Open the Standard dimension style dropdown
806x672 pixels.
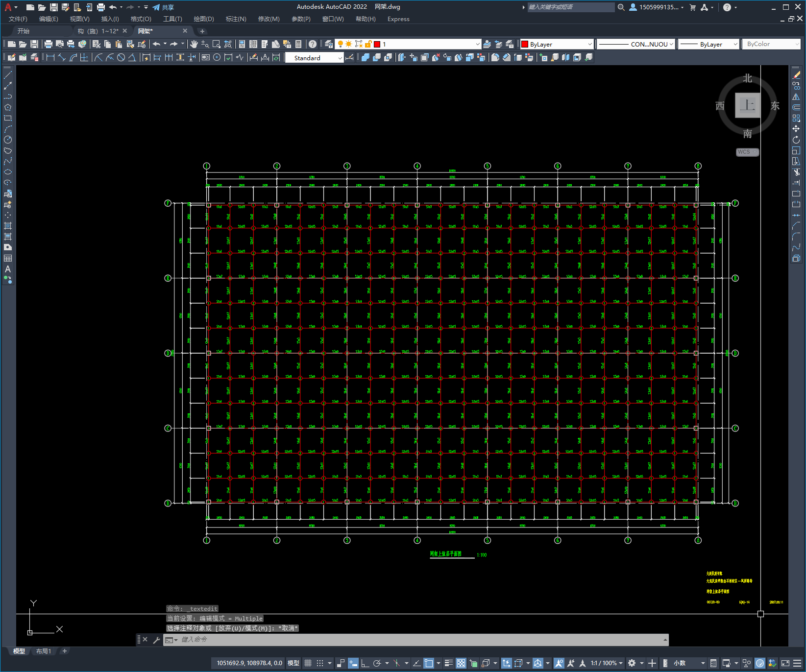(315, 58)
